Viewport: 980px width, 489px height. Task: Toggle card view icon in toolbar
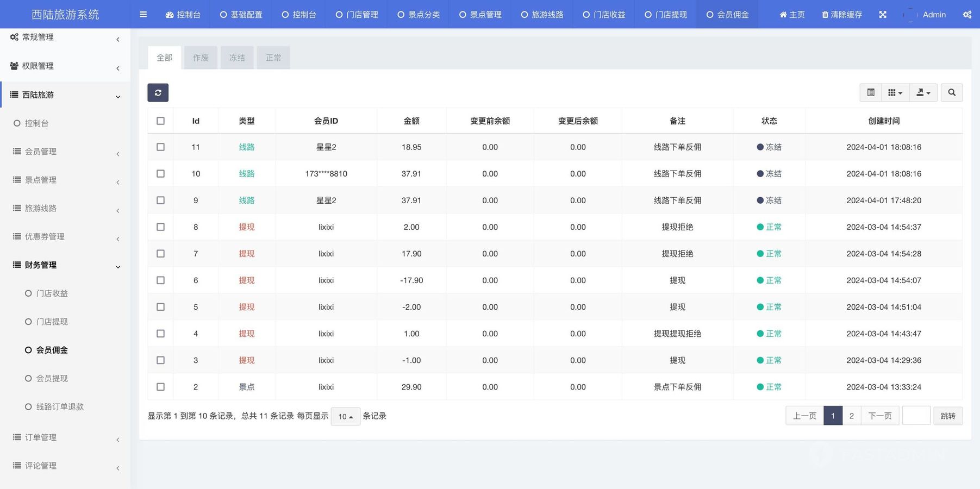(x=870, y=93)
